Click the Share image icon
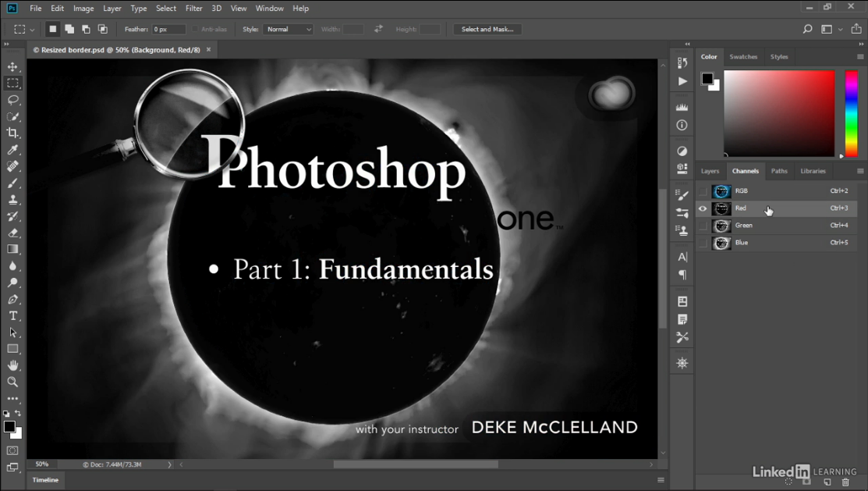 pyautogui.click(x=856, y=30)
